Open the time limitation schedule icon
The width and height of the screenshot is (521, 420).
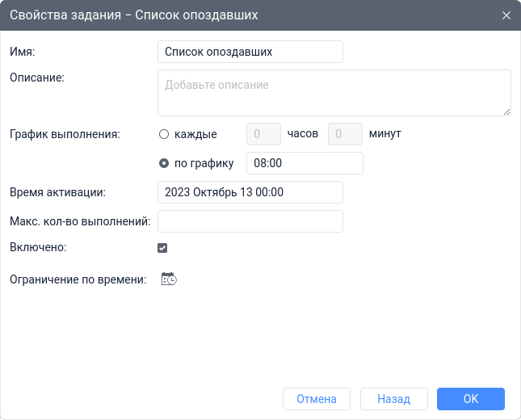click(169, 279)
